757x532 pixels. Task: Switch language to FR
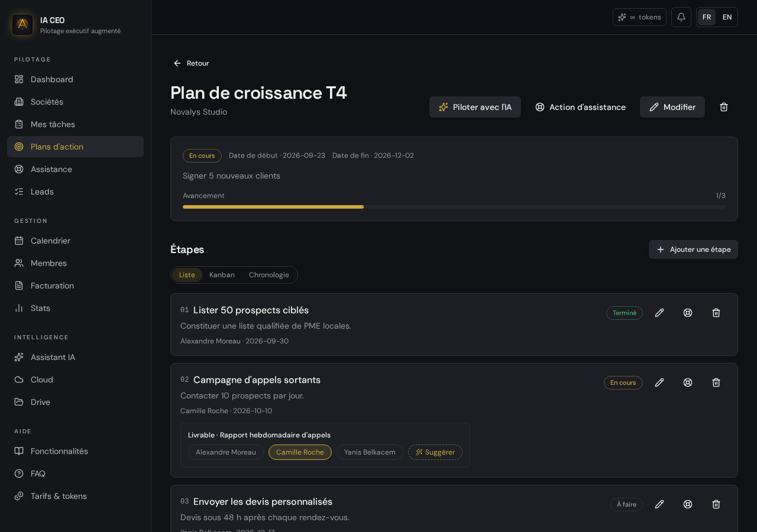(707, 17)
